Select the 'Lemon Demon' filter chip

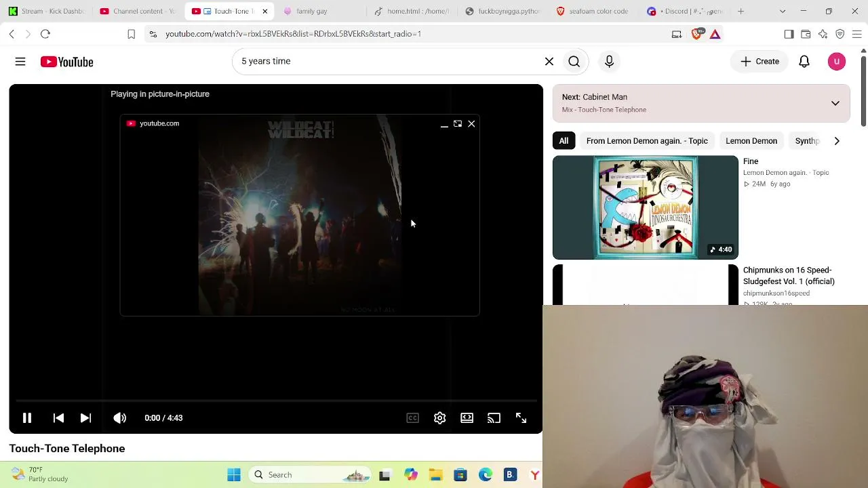pos(751,141)
